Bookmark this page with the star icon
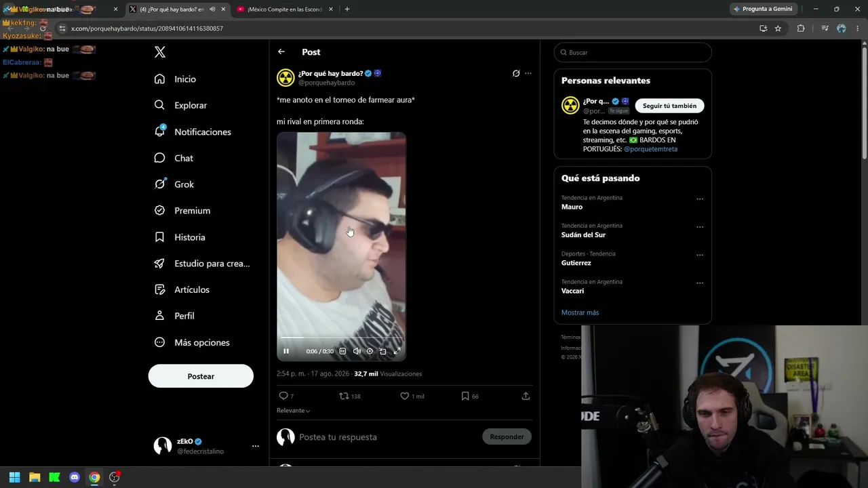This screenshot has height=488, width=868. click(x=778, y=28)
